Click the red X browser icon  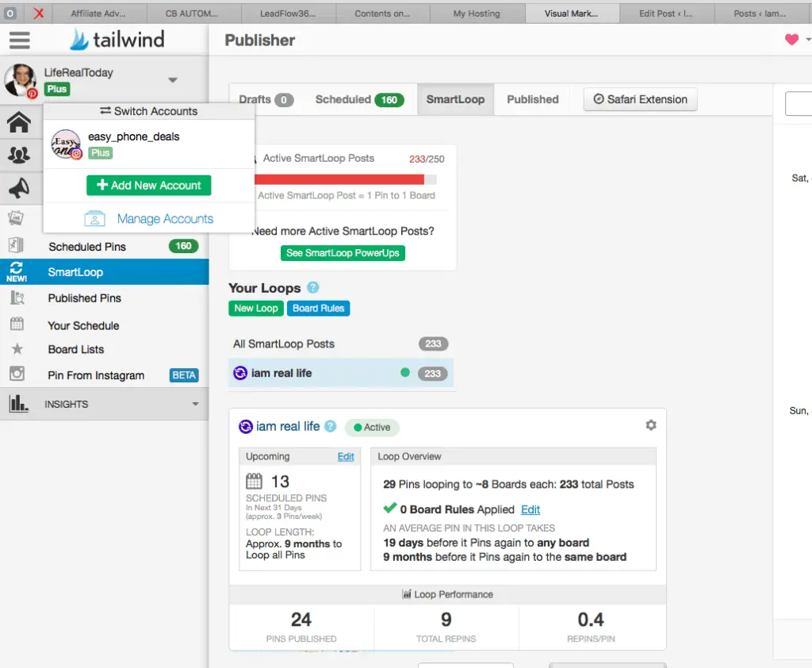coord(38,13)
